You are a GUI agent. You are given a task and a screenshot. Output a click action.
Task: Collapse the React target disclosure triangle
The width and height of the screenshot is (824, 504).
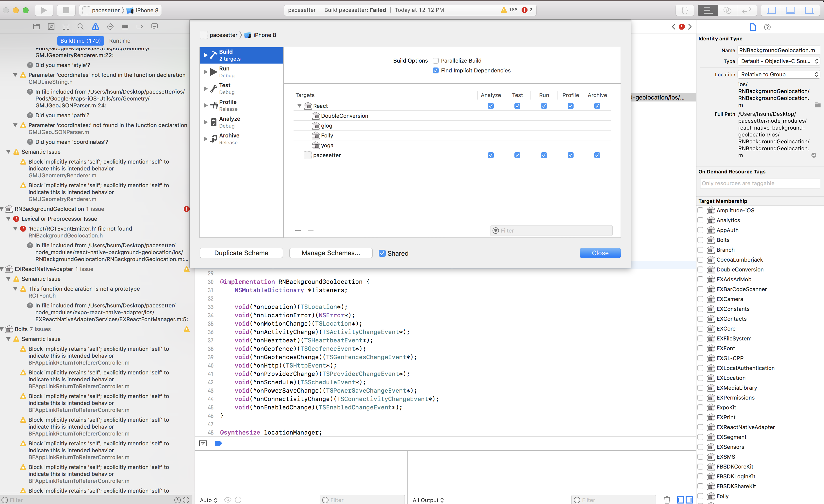299,106
